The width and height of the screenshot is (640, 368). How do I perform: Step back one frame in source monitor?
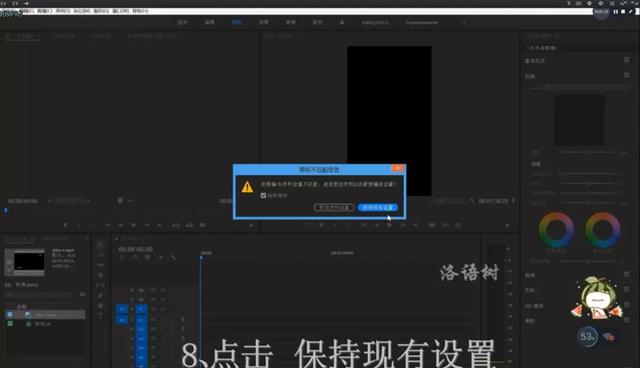121,225
